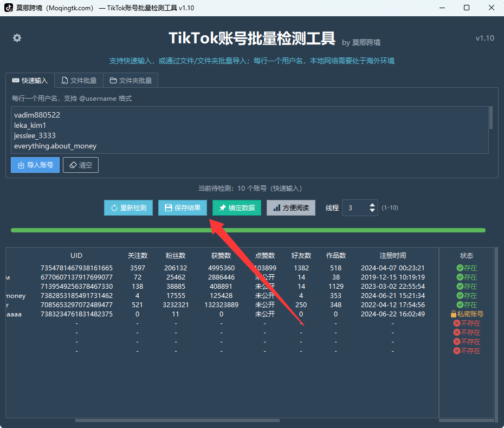
Task: Click registration time 2024-06-22 16:02:49
Action: (393, 314)
